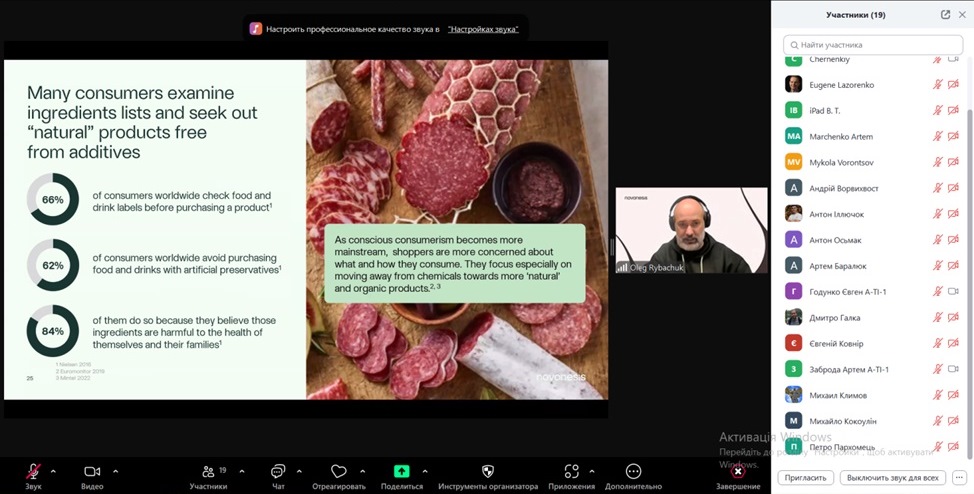This screenshot has height=494, width=974.
Task: Toggle the Видео camera on or off
Action: (x=92, y=471)
